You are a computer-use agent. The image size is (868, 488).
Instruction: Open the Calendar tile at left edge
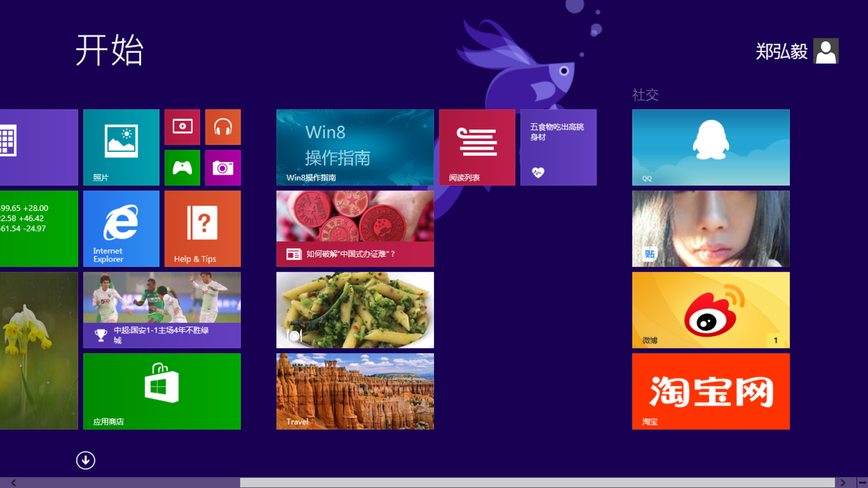(x=39, y=147)
